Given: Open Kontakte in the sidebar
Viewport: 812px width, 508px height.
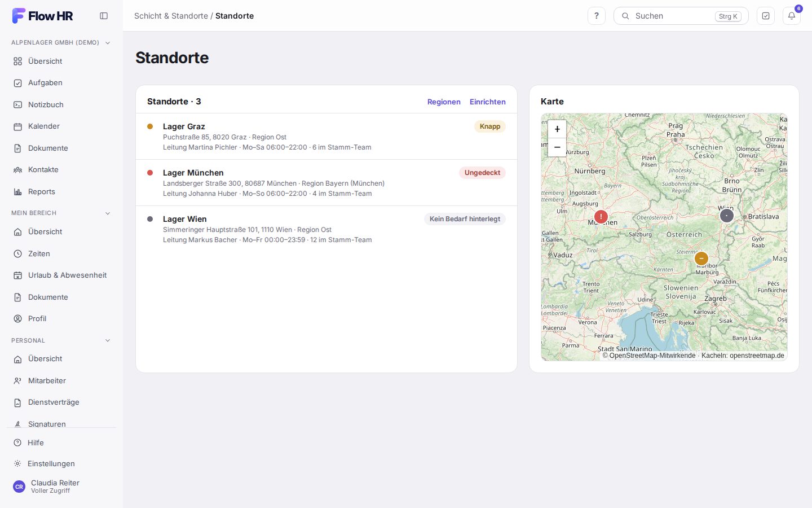Looking at the screenshot, I should [x=61, y=170].
